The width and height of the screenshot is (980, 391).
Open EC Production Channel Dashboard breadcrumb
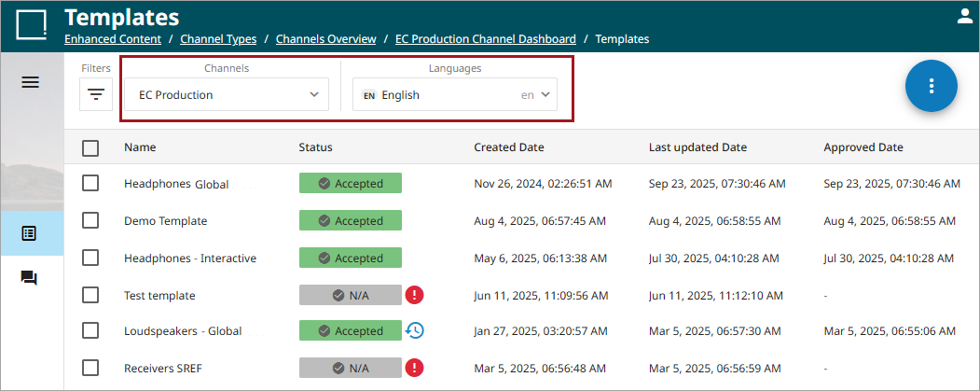[485, 39]
